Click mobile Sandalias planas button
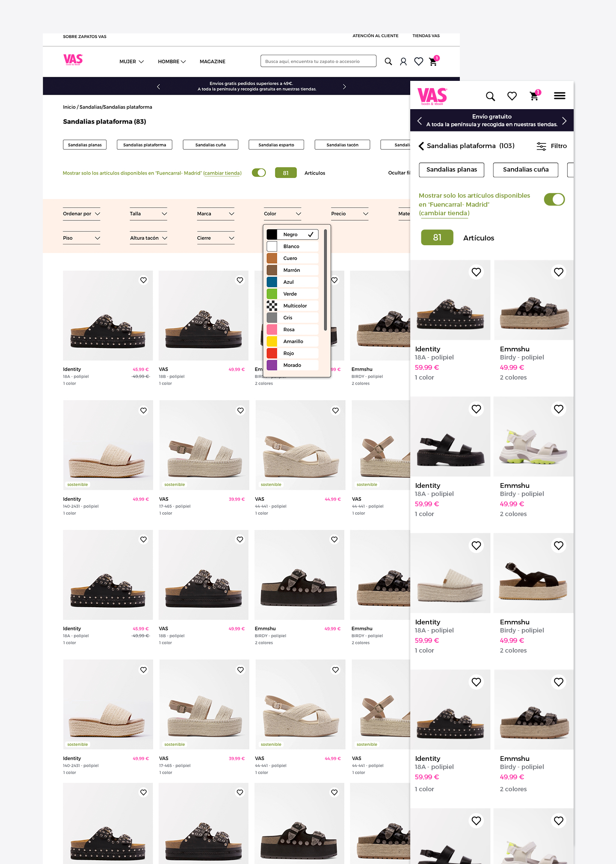The width and height of the screenshot is (616, 864). 452,170
